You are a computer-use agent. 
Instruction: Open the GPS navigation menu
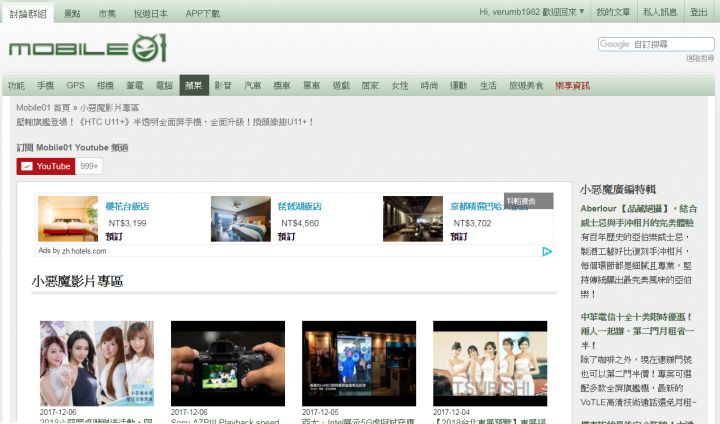click(75, 85)
